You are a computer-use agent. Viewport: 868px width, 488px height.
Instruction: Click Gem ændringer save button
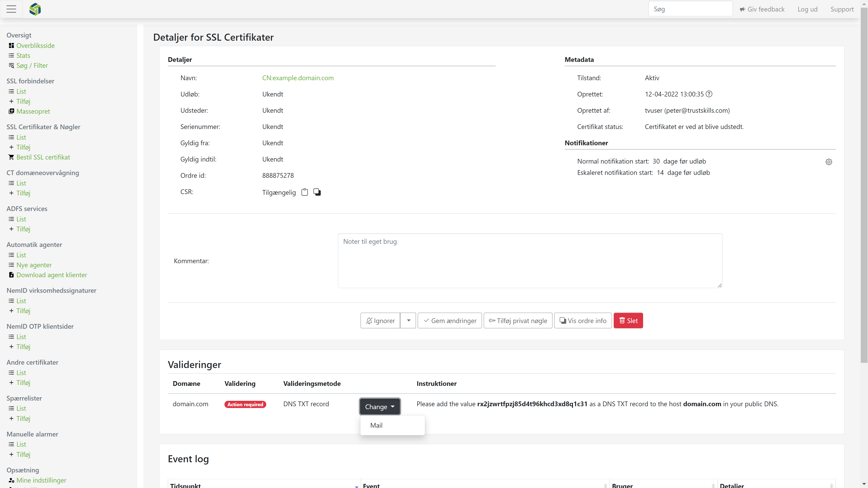(450, 321)
